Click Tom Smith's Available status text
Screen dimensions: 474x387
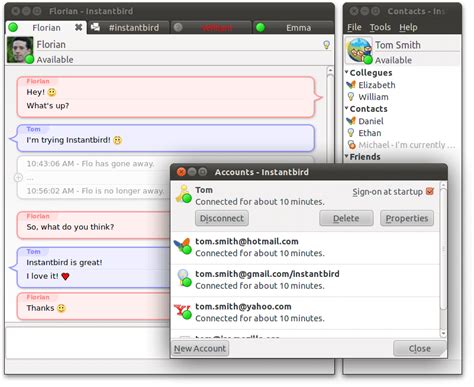click(x=393, y=60)
